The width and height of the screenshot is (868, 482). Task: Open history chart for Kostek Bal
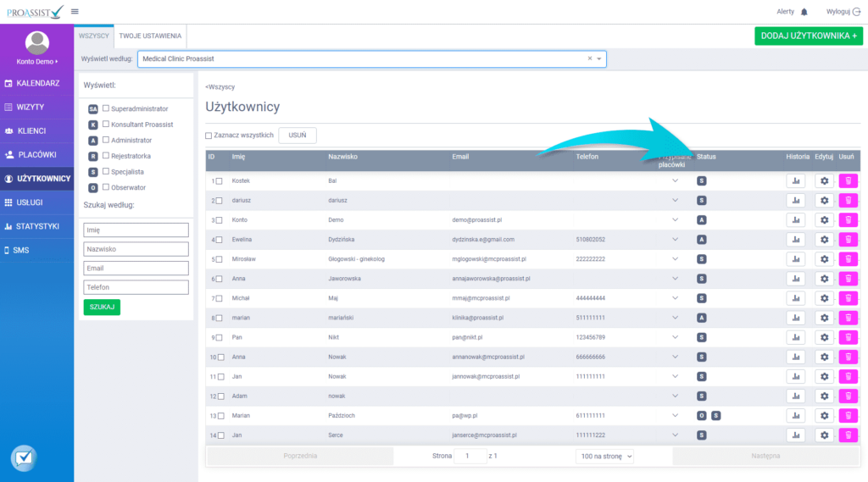click(x=795, y=180)
